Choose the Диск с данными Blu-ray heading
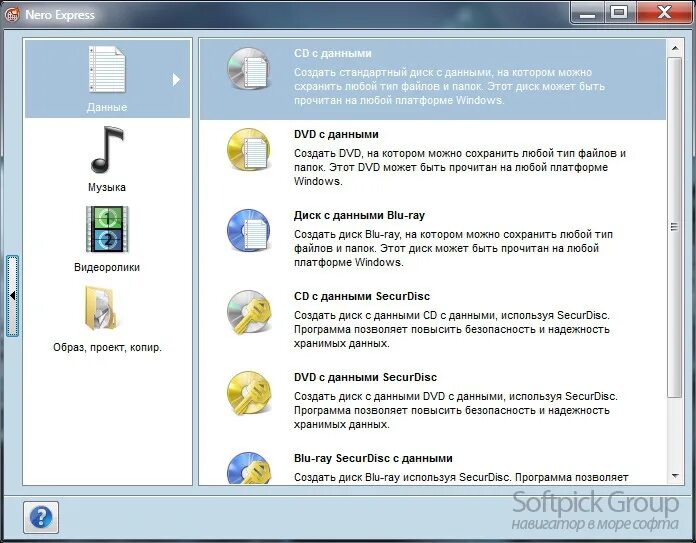Viewport: 696px width, 543px height. click(359, 215)
